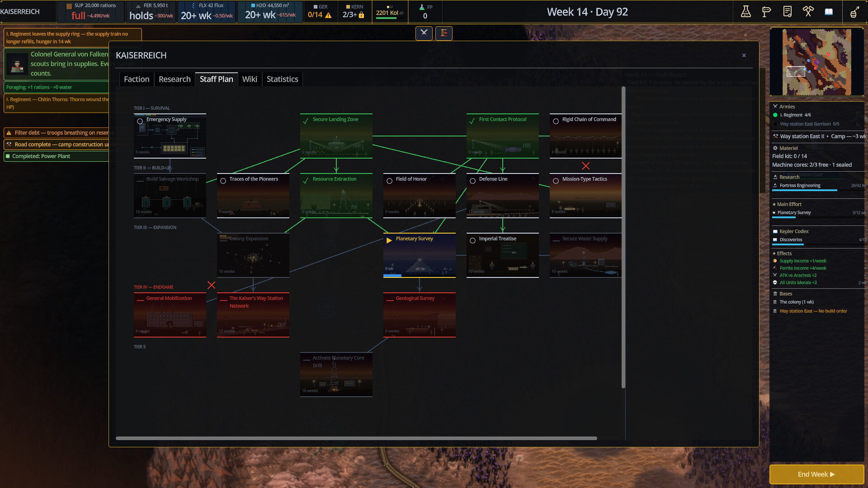The height and width of the screenshot is (488, 868).
Task: Click the horizontal scrollbar under the staff plan
Action: pos(356,438)
